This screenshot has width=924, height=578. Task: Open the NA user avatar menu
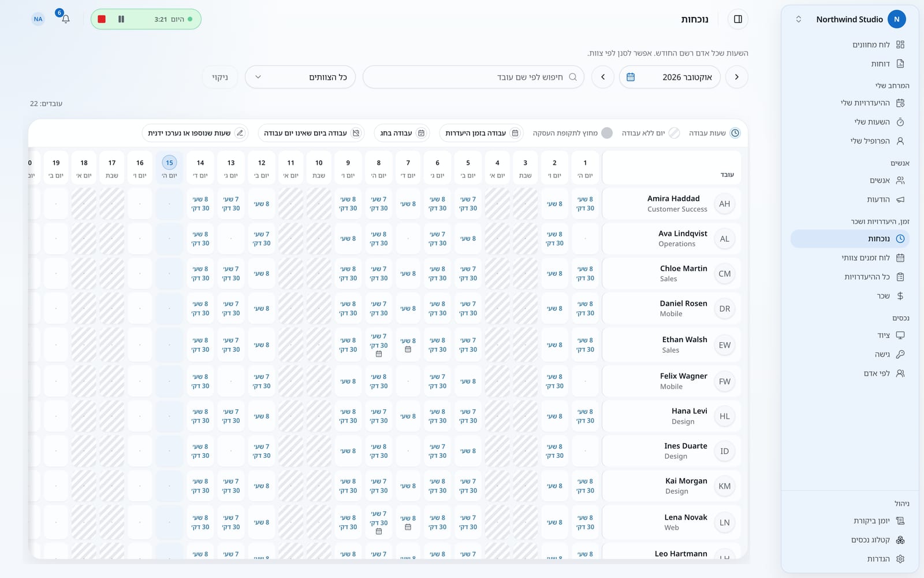[38, 19]
